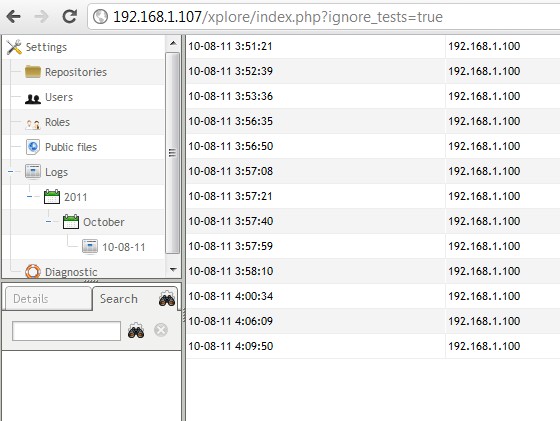This screenshot has width=560, height=421.
Task: Click the browser forward arrow
Action: pos(41,16)
